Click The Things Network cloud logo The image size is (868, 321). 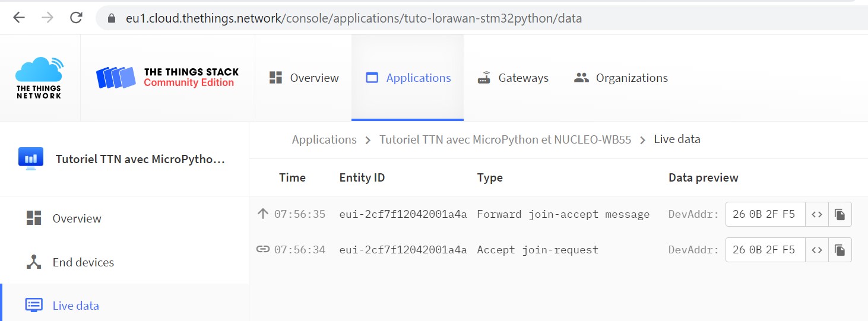point(39,78)
